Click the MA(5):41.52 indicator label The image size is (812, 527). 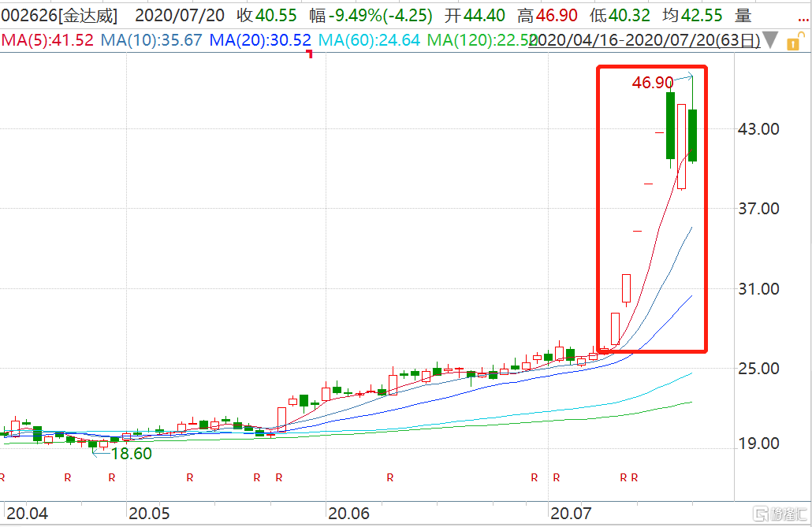point(47,40)
